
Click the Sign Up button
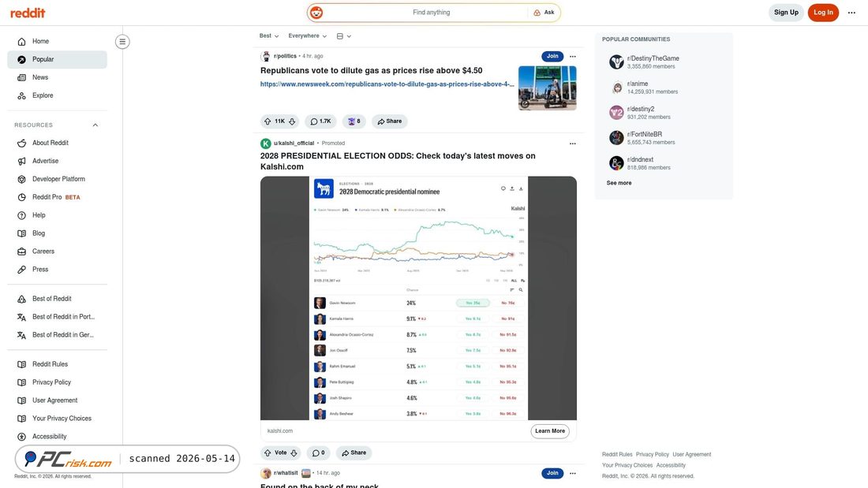click(x=786, y=13)
